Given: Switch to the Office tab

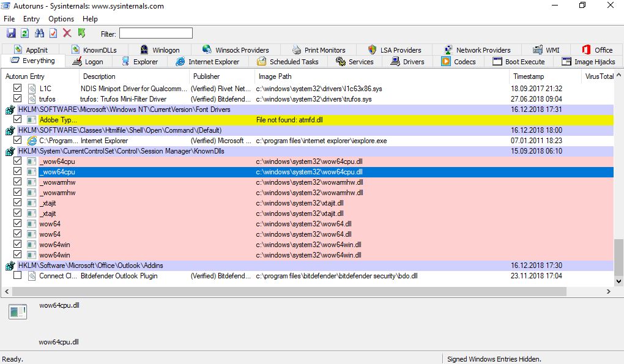Looking at the screenshot, I should pyautogui.click(x=597, y=50).
